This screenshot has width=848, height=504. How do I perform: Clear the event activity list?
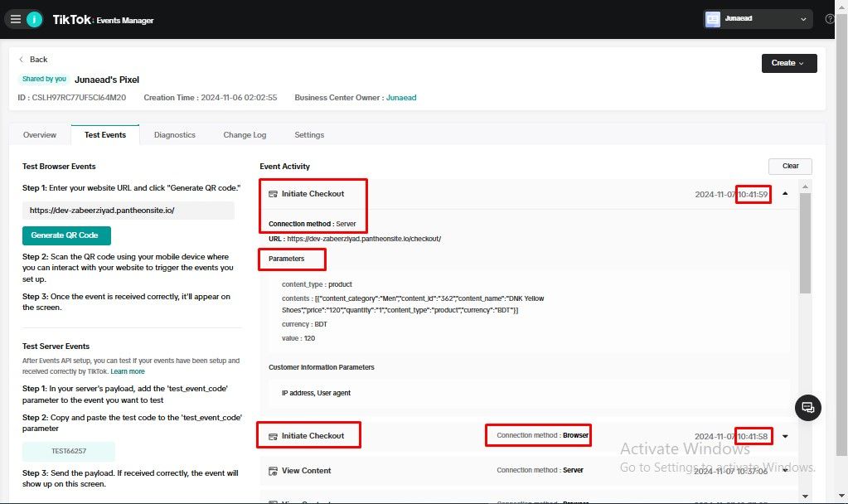pos(790,166)
